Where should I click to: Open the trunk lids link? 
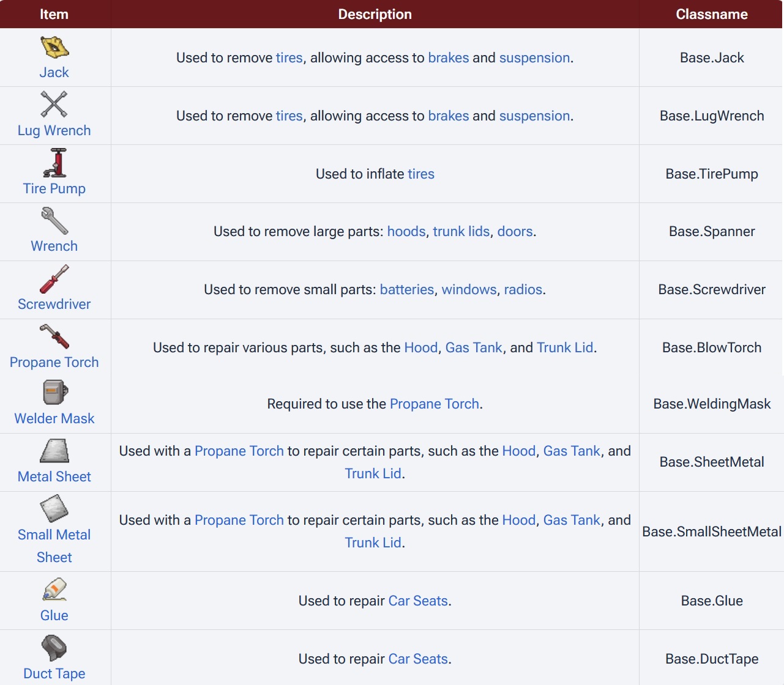coord(461,231)
